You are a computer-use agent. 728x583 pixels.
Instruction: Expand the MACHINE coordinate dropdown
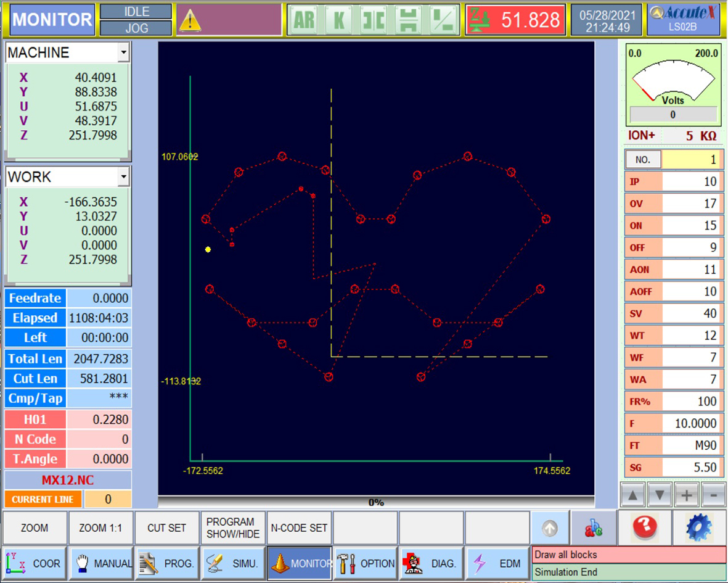pos(123,53)
